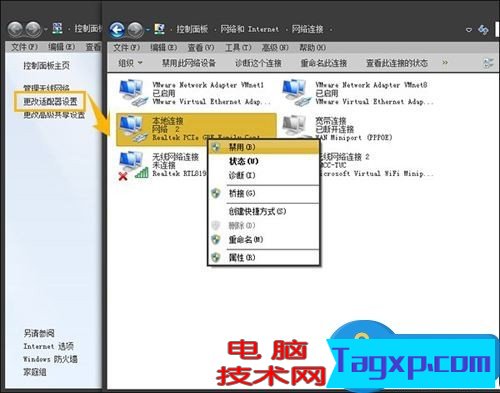Click VMware Network Adapter VMnet1 name text
This screenshot has width=500, height=393.
coord(208,85)
